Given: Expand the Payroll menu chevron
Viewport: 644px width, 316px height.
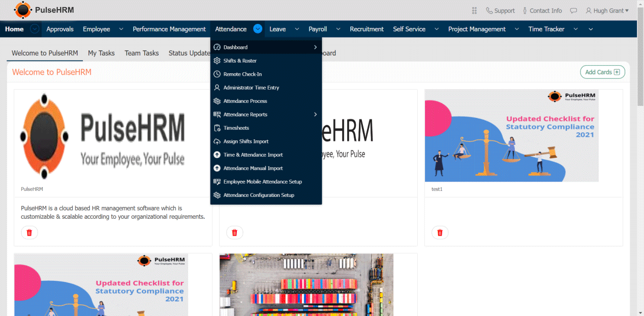Looking at the screenshot, I should (x=336, y=29).
